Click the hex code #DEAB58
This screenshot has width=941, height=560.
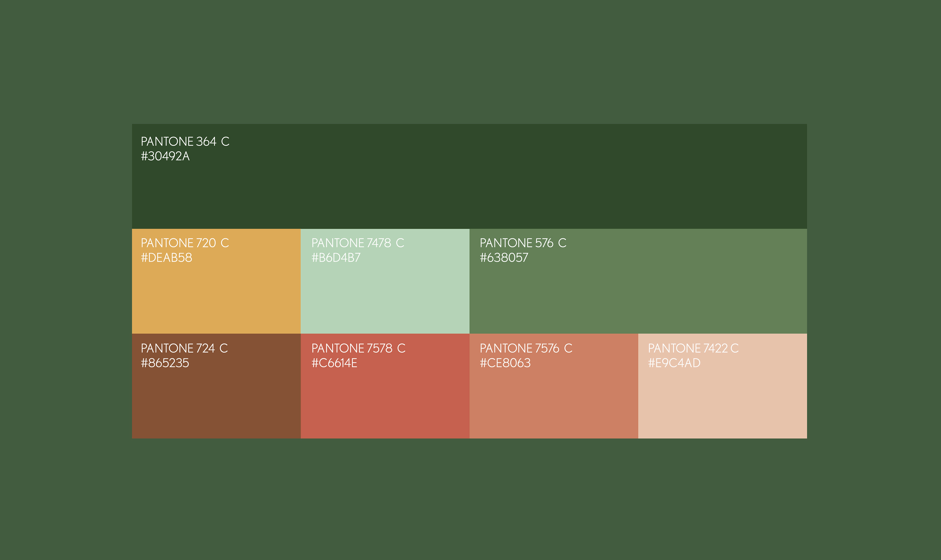[x=166, y=258]
